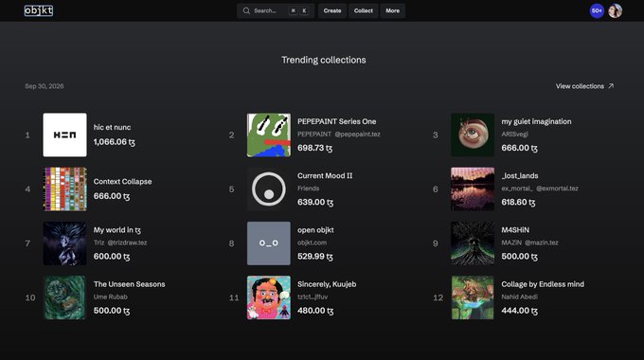
Task: Open the Collect menu
Action: 364,10
